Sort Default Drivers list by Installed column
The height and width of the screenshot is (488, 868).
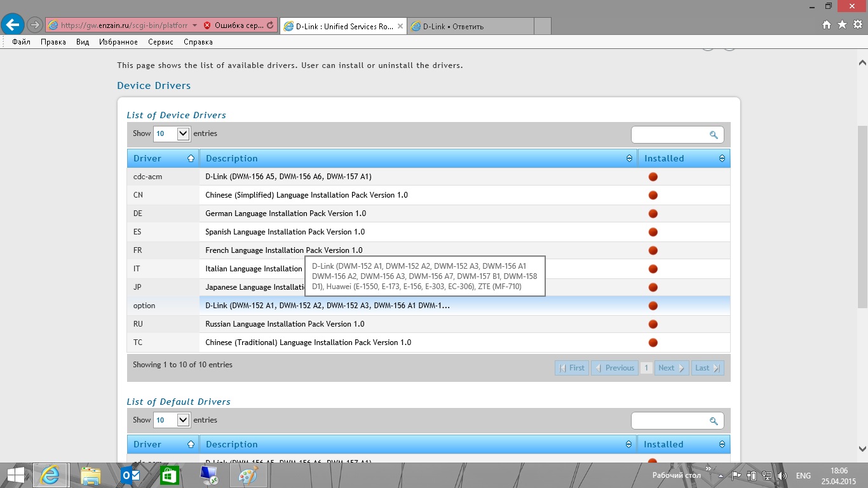coord(684,444)
